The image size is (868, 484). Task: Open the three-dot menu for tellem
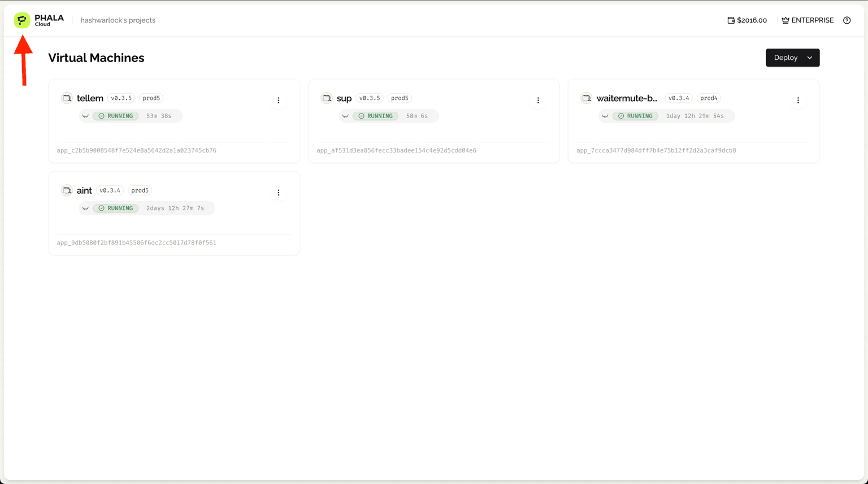278,101
